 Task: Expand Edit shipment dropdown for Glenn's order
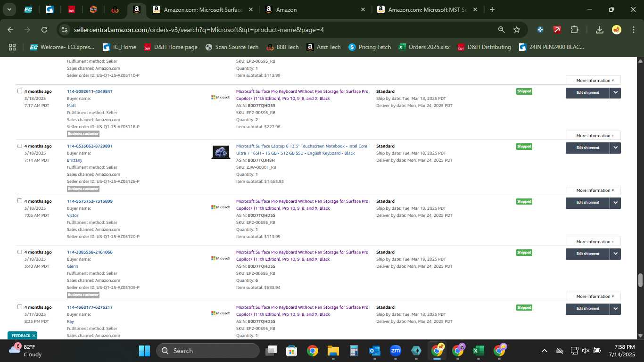(615, 254)
